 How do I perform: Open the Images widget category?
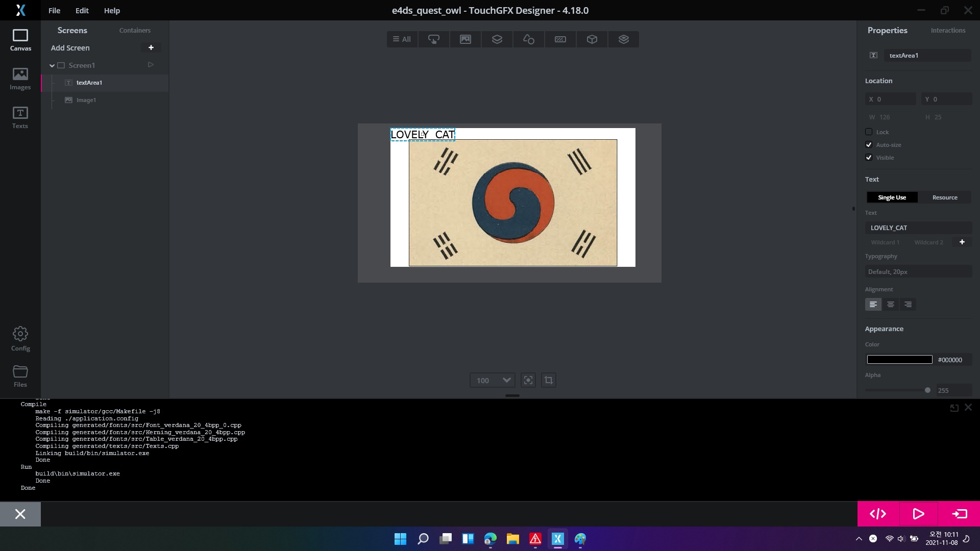click(465, 39)
